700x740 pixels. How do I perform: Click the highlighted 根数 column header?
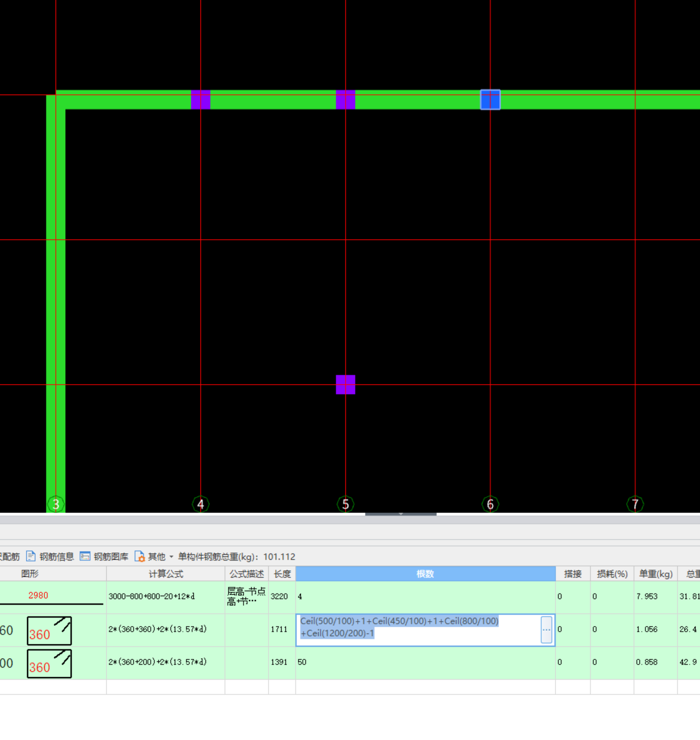point(425,574)
